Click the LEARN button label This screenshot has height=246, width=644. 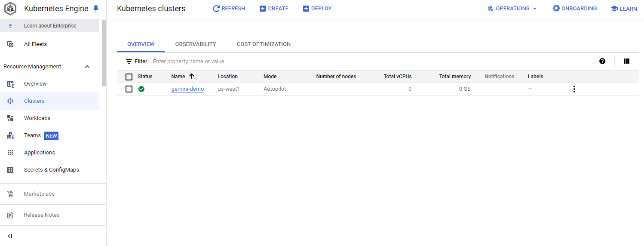[629, 9]
